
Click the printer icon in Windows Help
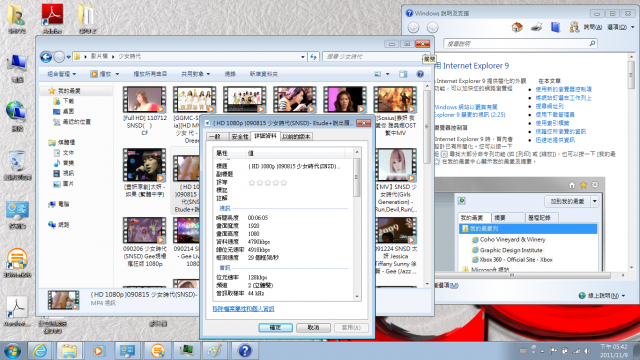(x=536, y=27)
